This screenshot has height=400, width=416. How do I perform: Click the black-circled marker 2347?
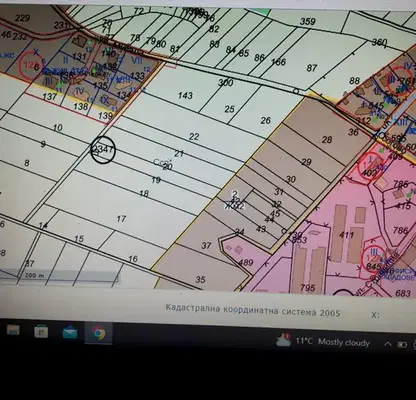pos(103,149)
